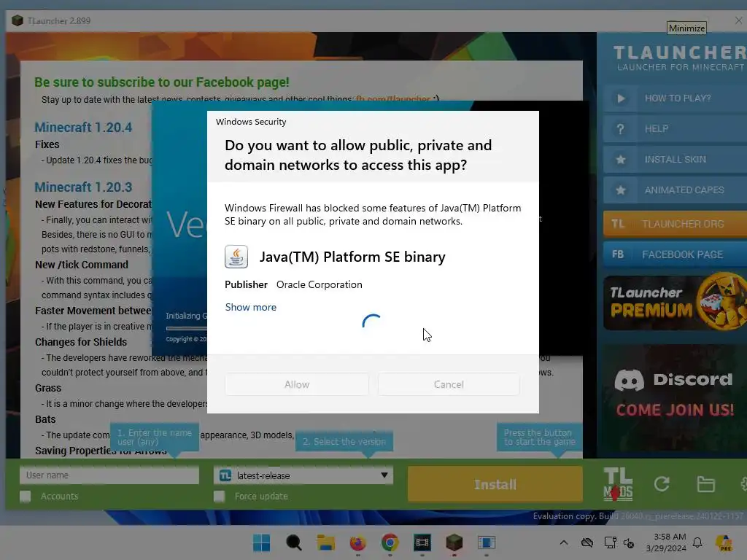Open the TL Mods icon
747x560 pixels.
[x=618, y=484]
